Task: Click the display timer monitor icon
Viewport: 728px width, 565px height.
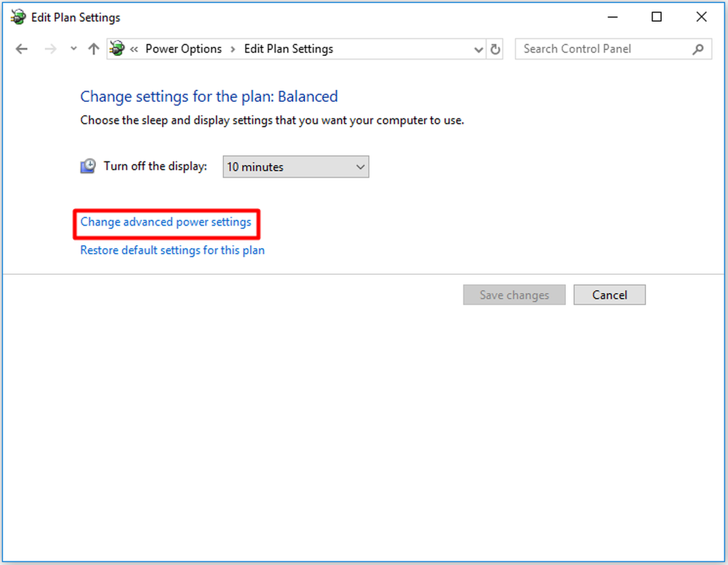Action: click(x=88, y=166)
